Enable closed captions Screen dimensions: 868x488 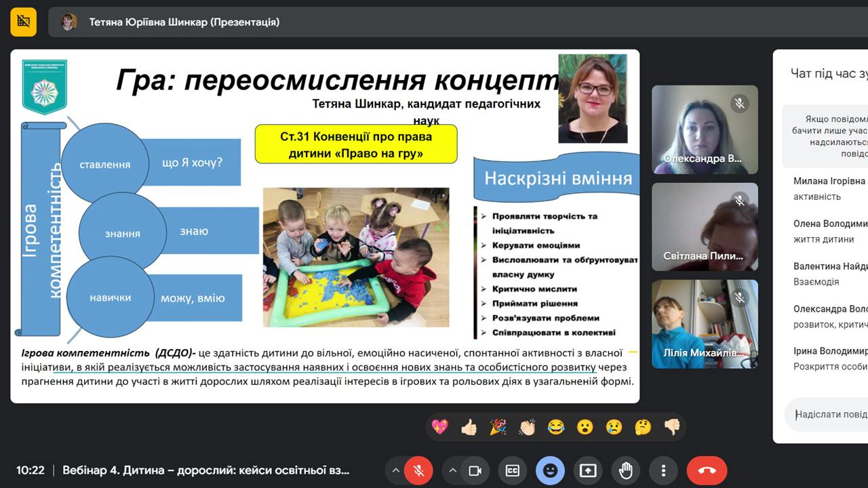tap(513, 470)
